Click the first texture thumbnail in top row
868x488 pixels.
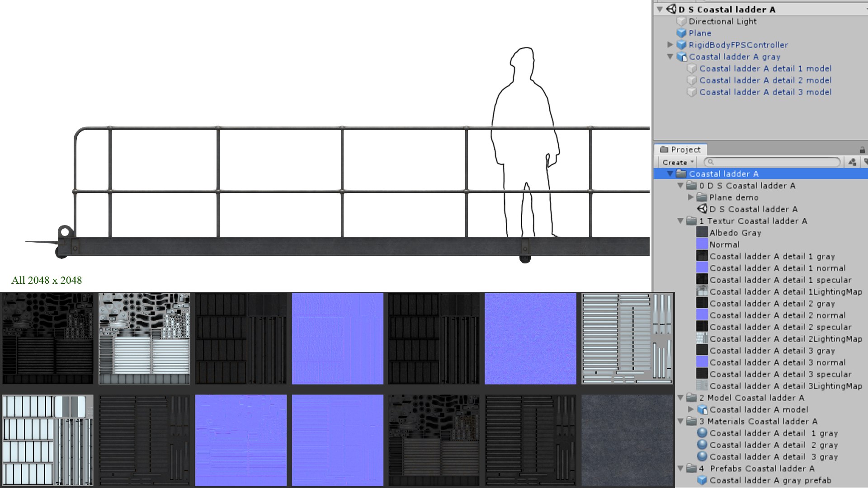point(47,338)
